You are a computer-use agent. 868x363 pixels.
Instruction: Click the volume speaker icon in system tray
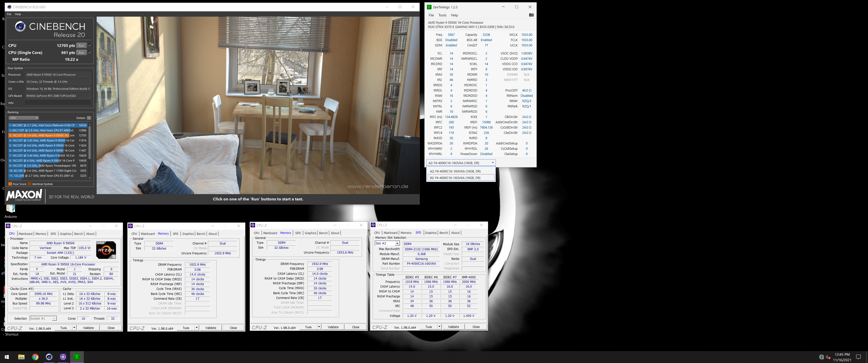point(828,357)
